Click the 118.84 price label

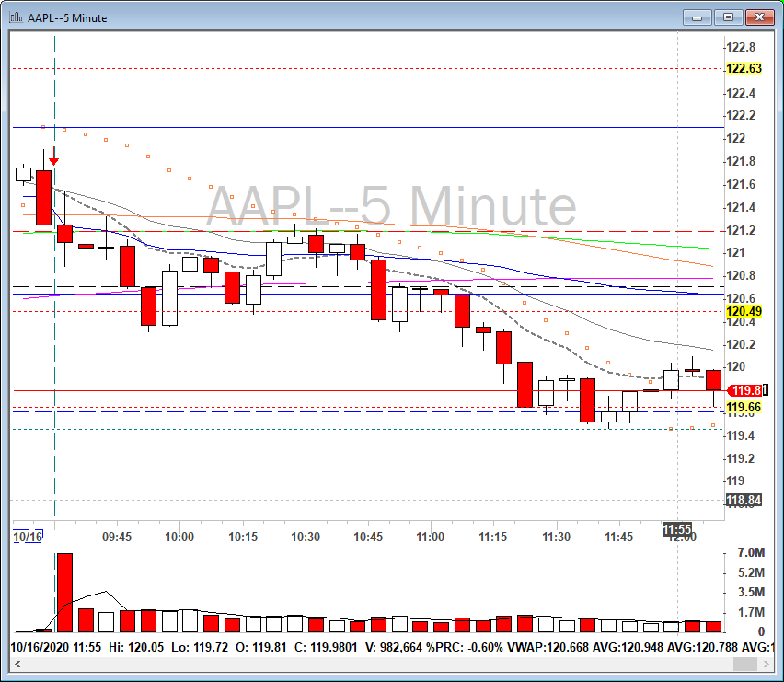coord(744,500)
